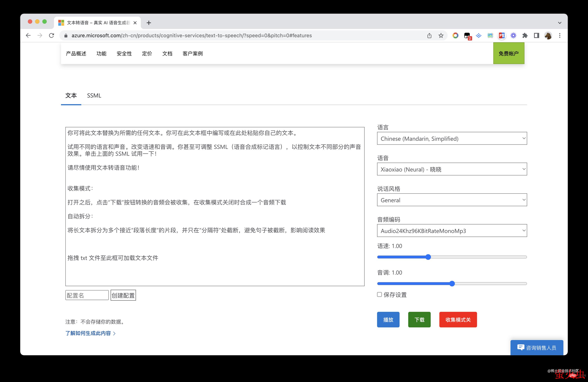Toggle 收集模式 with the red button
The height and width of the screenshot is (382, 588).
point(458,319)
